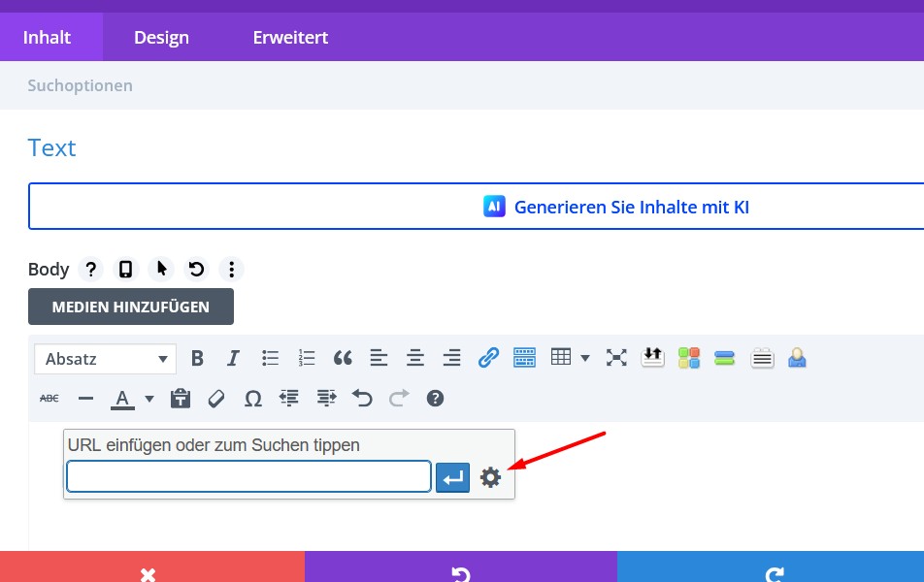Insert a bulleted list

pos(270,358)
